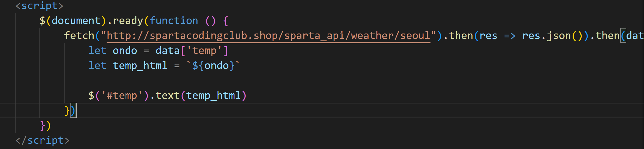Click the document identifier
This screenshot has width=644, height=149.
coord(76,21)
